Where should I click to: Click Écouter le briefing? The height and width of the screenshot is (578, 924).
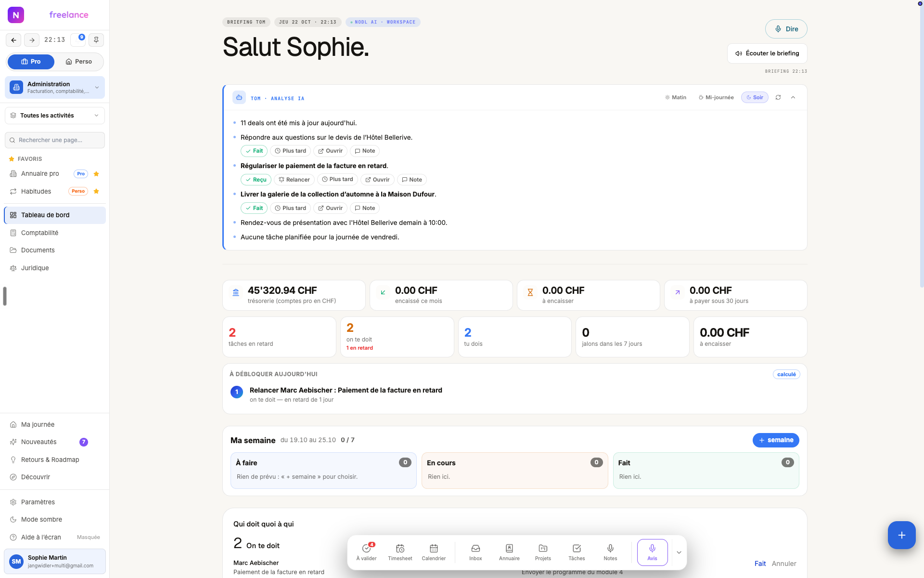tap(767, 53)
